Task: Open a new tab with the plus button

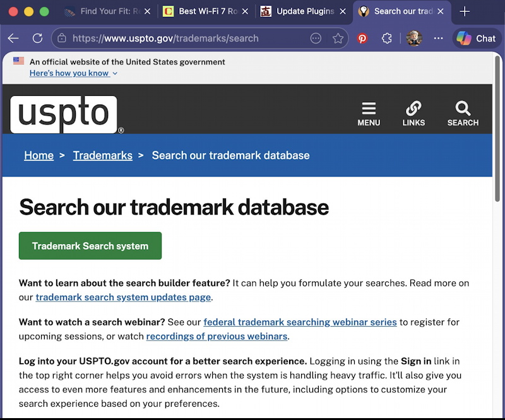Action: point(465,11)
